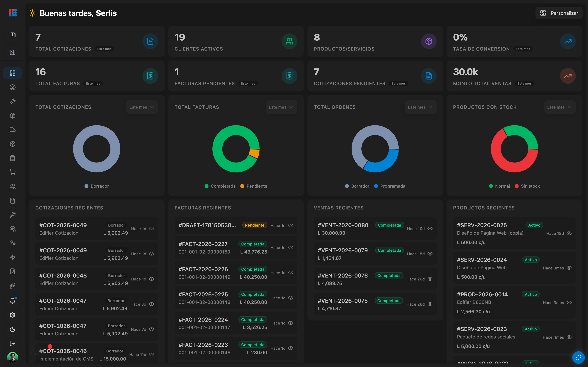Open the building icon in sidebar
The height and width of the screenshot is (367, 588).
[x=13, y=35]
